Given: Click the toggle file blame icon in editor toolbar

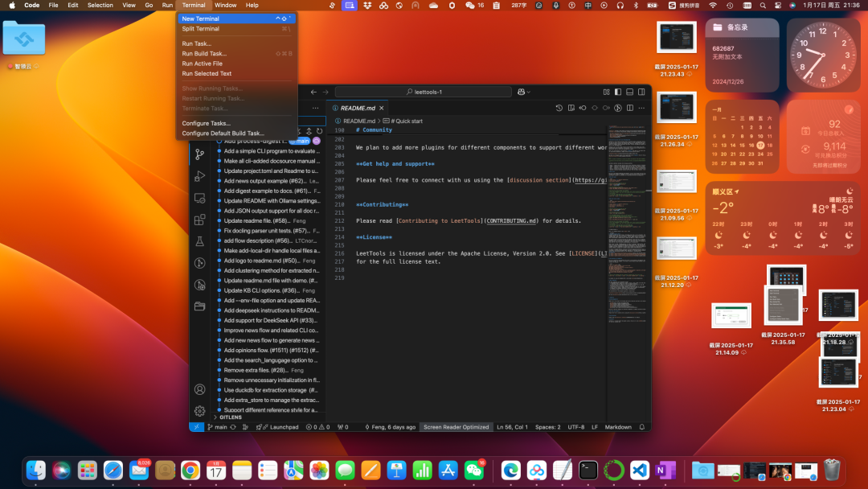Looking at the screenshot, I should [618, 108].
